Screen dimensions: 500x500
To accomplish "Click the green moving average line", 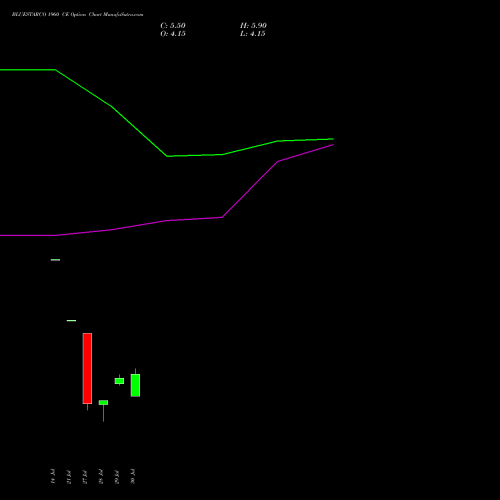I will coord(167,156).
